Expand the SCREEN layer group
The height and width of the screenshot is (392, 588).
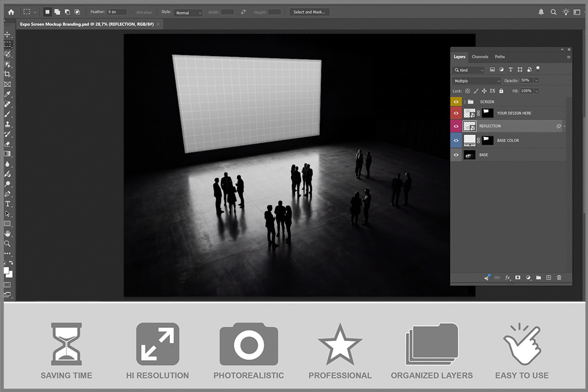(465, 101)
